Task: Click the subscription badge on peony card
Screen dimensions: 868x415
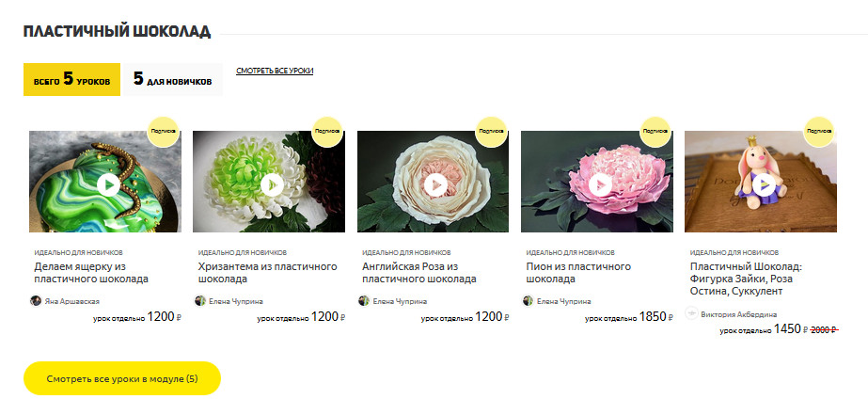Action: [x=656, y=132]
